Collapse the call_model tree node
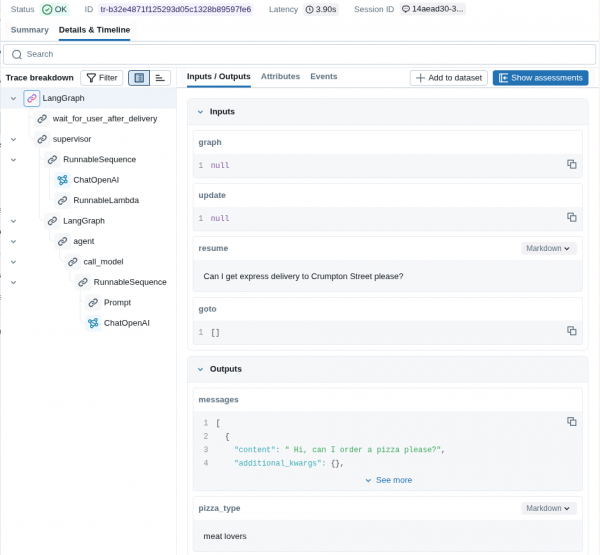 pos(13,262)
